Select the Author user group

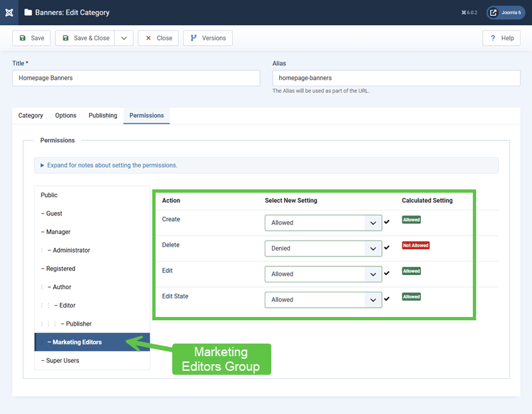pyautogui.click(x=92, y=287)
